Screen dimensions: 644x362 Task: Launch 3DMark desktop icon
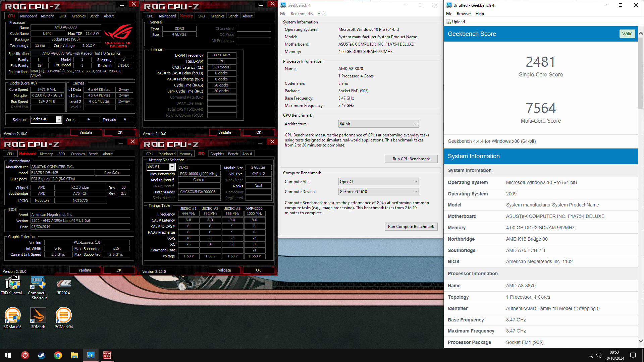pyautogui.click(x=38, y=318)
